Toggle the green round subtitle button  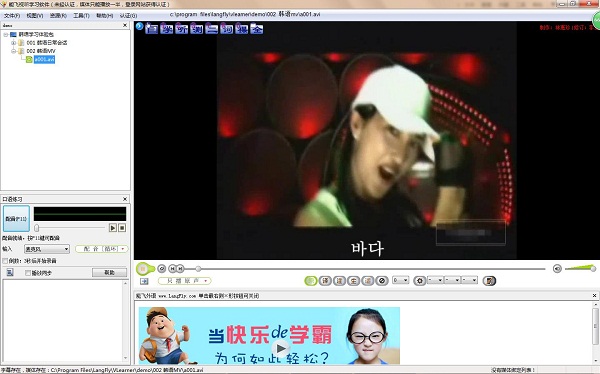(x=311, y=281)
